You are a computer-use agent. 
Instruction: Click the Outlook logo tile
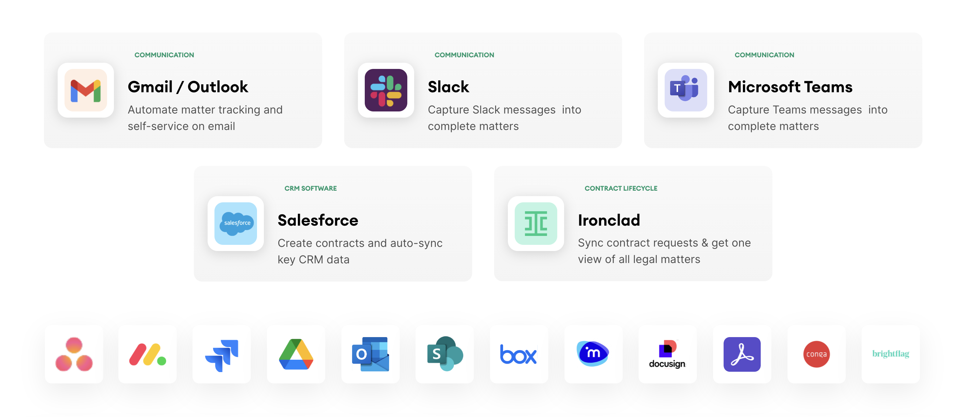(370, 354)
